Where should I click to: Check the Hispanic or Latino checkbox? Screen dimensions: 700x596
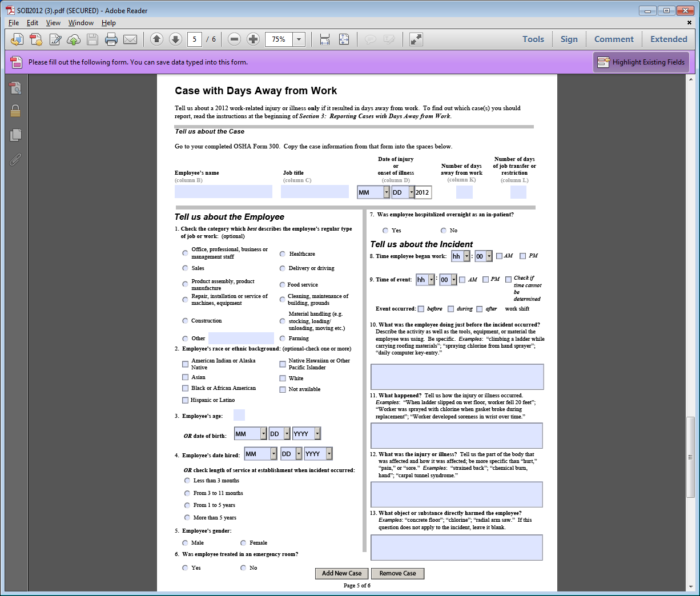pos(185,400)
